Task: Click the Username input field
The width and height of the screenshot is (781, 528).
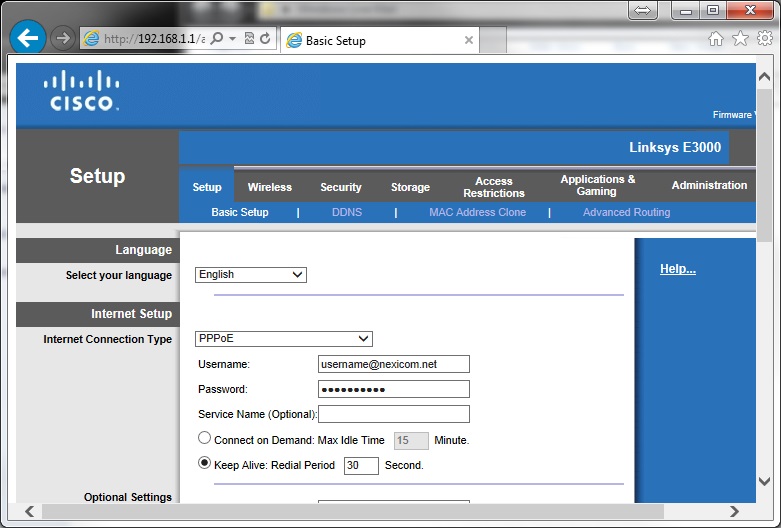Action: coord(393,364)
